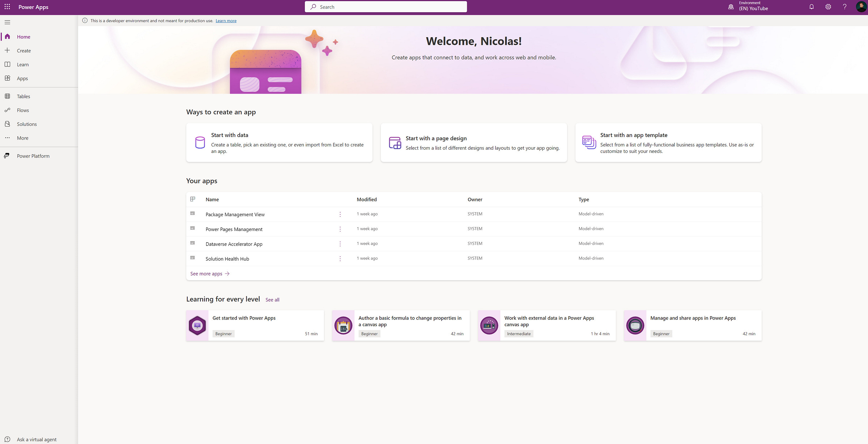Click the Start with an app template icon
The image size is (868, 444).
pos(589,142)
